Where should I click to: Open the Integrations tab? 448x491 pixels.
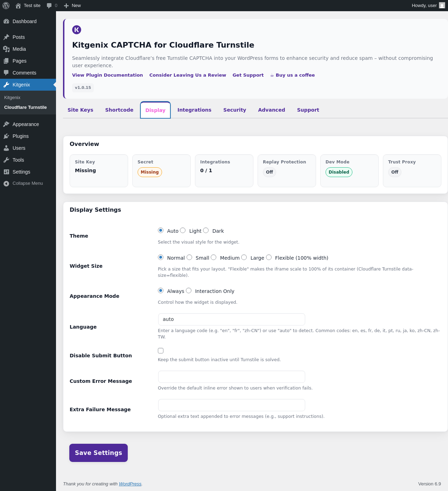(194, 110)
